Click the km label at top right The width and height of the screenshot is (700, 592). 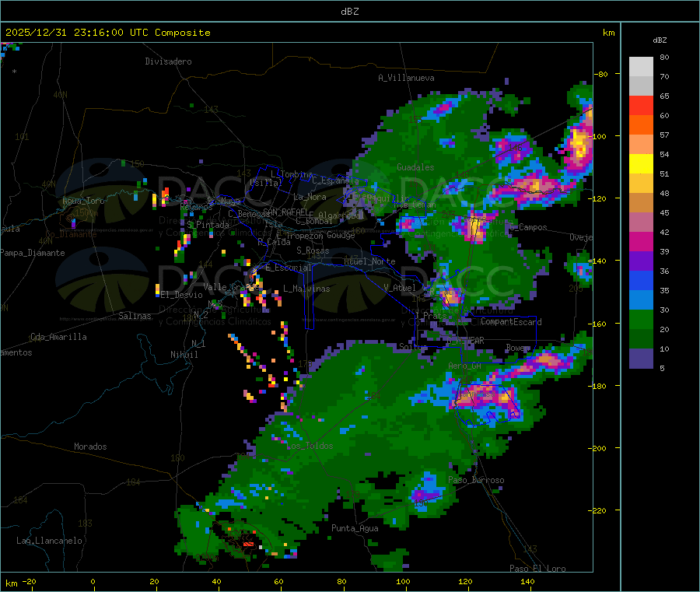(x=608, y=33)
